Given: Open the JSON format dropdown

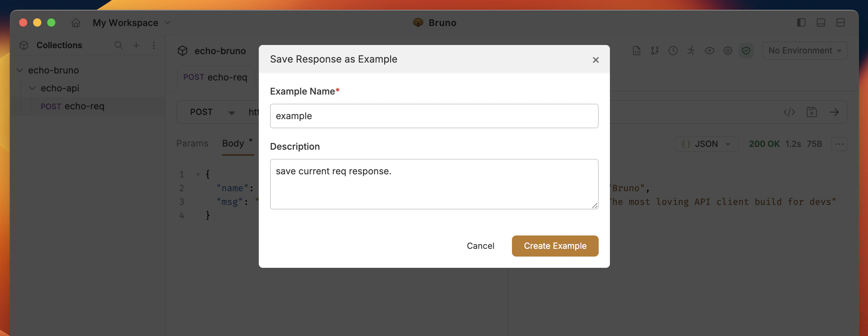Looking at the screenshot, I should (706, 144).
